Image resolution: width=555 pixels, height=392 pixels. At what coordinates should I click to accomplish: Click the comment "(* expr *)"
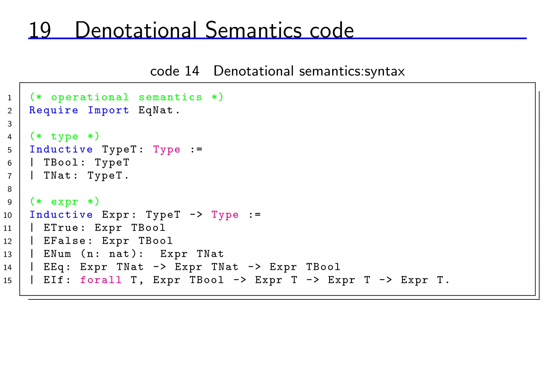tap(64, 201)
